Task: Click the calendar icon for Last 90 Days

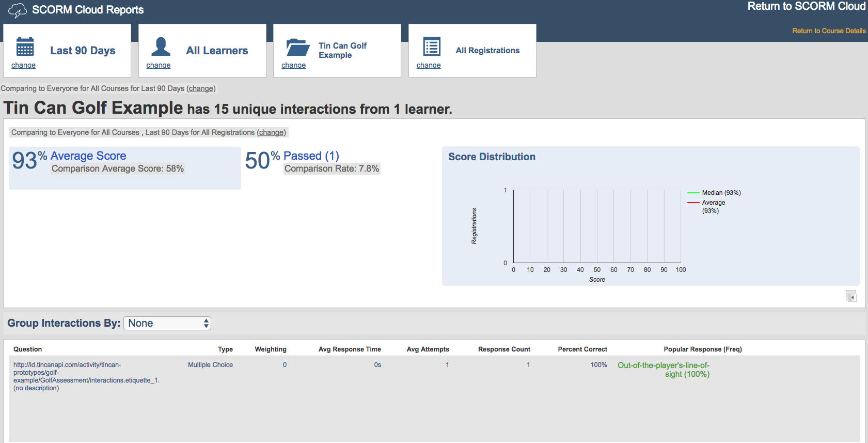Action: pos(25,47)
